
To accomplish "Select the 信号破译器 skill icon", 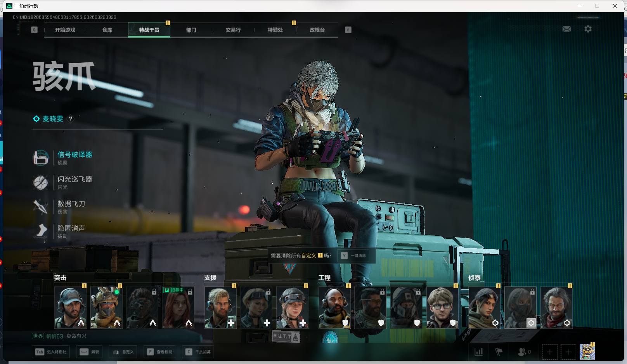I will tap(41, 158).
